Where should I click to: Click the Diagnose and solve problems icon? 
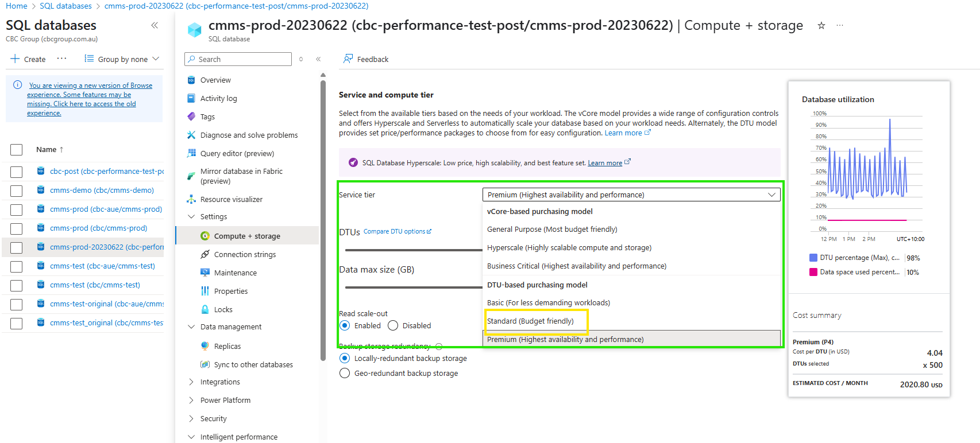point(191,135)
